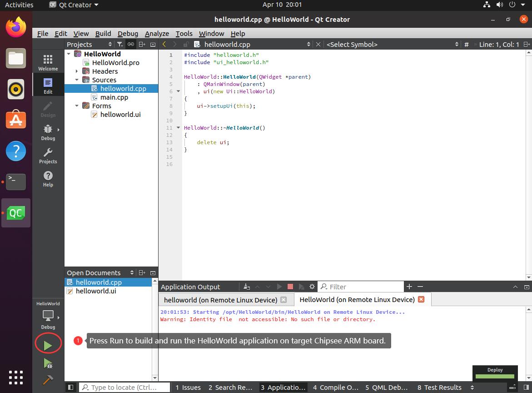Go forward in editor navigation history
The image size is (532, 393).
click(x=175, y=44)
